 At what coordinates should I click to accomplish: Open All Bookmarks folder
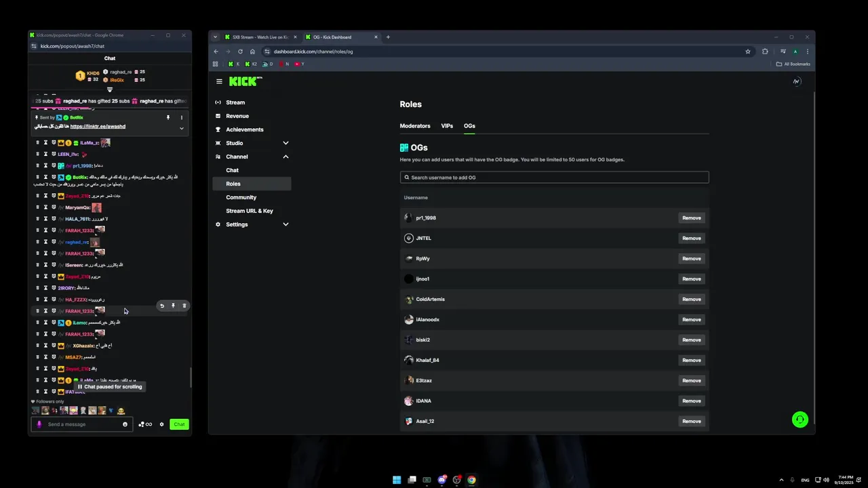pos(793,64)
